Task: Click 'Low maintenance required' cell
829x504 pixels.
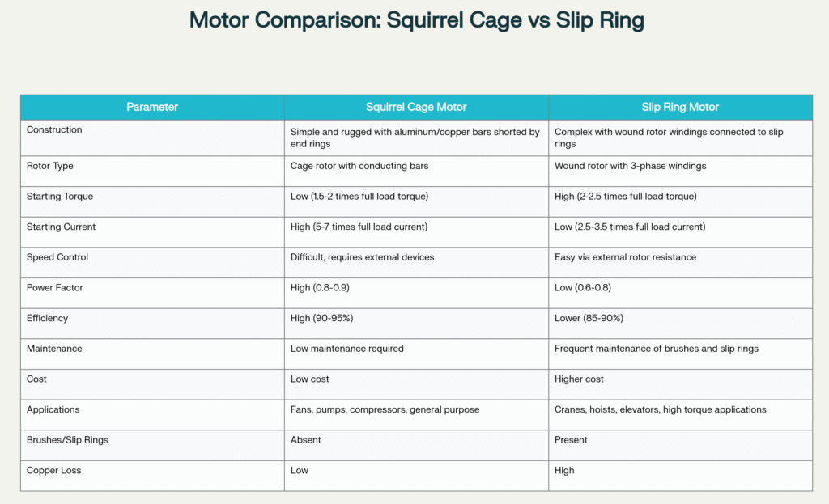Action: (346, 349)
